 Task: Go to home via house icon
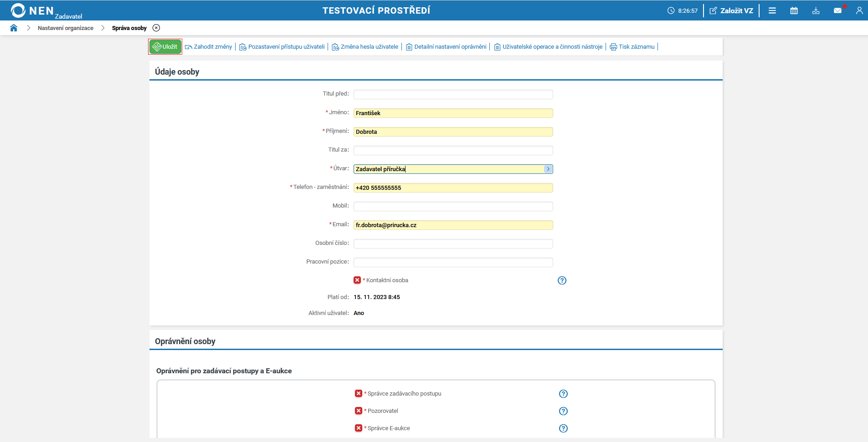14,28
